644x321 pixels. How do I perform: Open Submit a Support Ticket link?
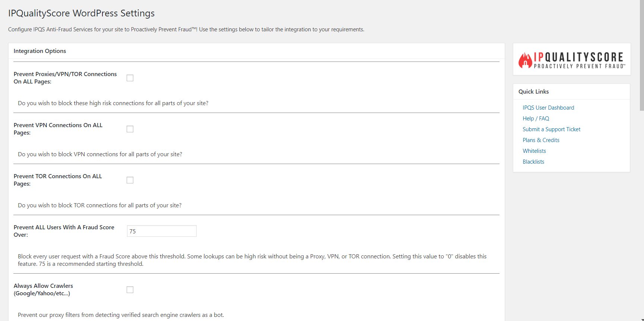[x=551, y=129]
